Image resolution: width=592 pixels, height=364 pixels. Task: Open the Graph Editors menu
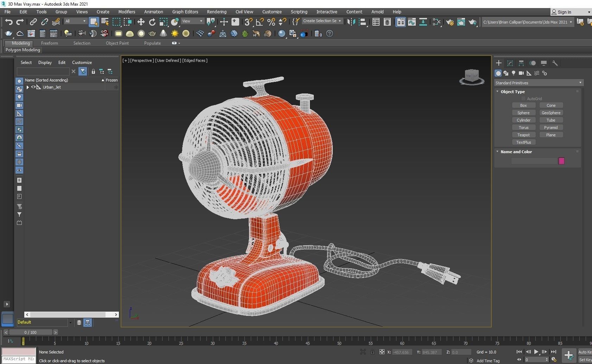(x=185, y=12)
